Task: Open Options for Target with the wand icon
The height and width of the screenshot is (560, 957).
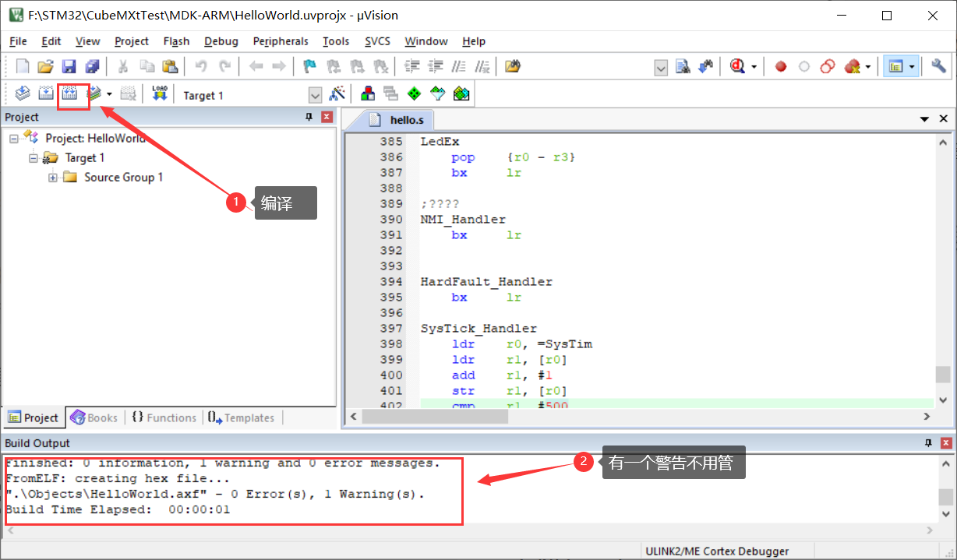Action: coord(338,93)
